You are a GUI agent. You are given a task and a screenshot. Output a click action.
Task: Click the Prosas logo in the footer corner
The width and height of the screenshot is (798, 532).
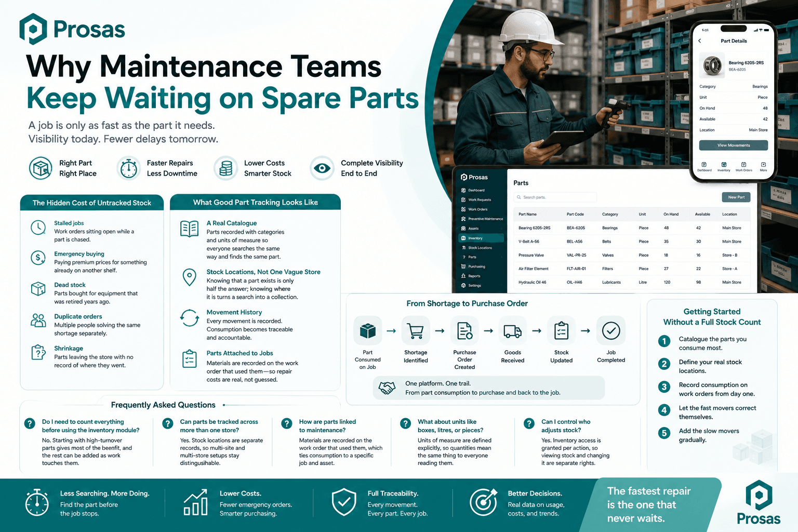[759, 502]
